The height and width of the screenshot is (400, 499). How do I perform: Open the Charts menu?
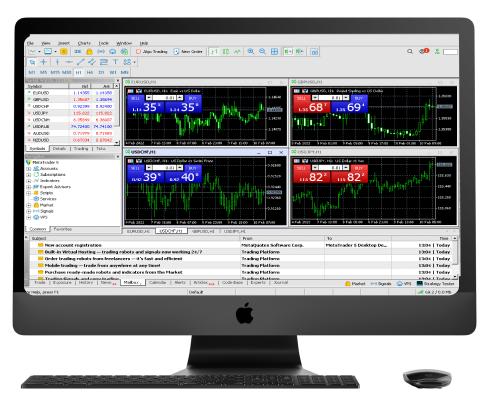pos(84,43)
